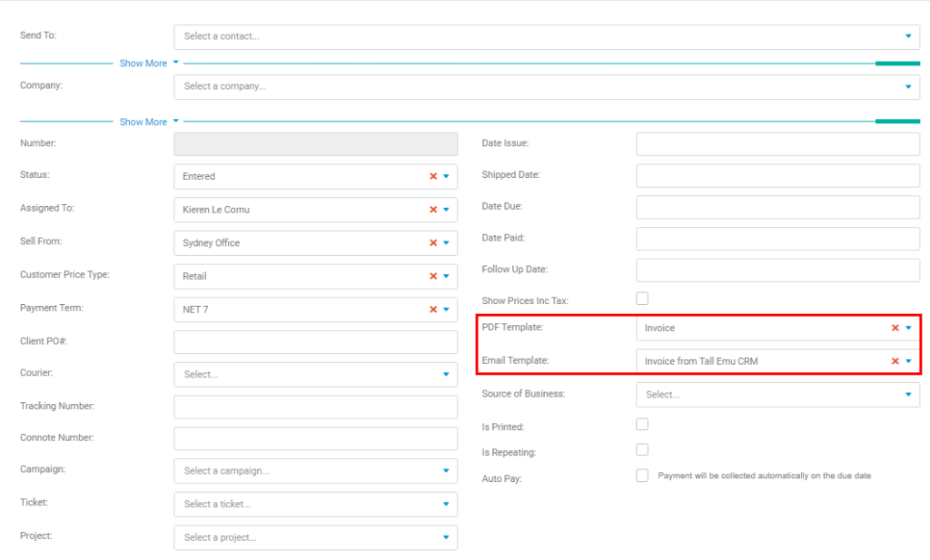Viewport: 930px width, 560px height.
Task: Enable Show Prices Inc Tax
Action: (x=642, y=298)
